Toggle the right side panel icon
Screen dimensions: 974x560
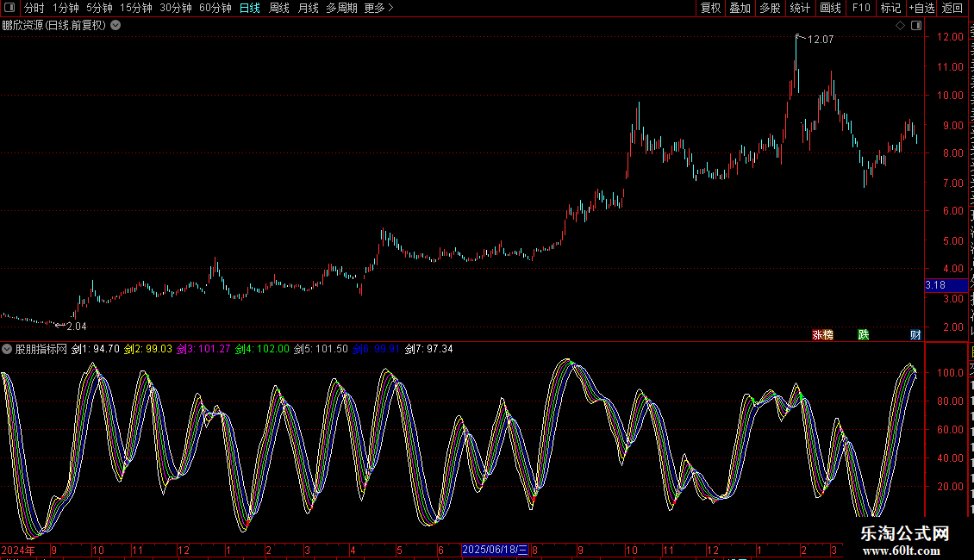tap(916, 26)
